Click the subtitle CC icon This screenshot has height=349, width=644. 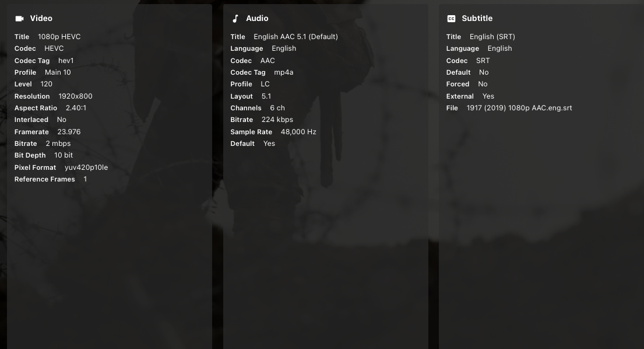pyautogui.click(x=451, y=19)
